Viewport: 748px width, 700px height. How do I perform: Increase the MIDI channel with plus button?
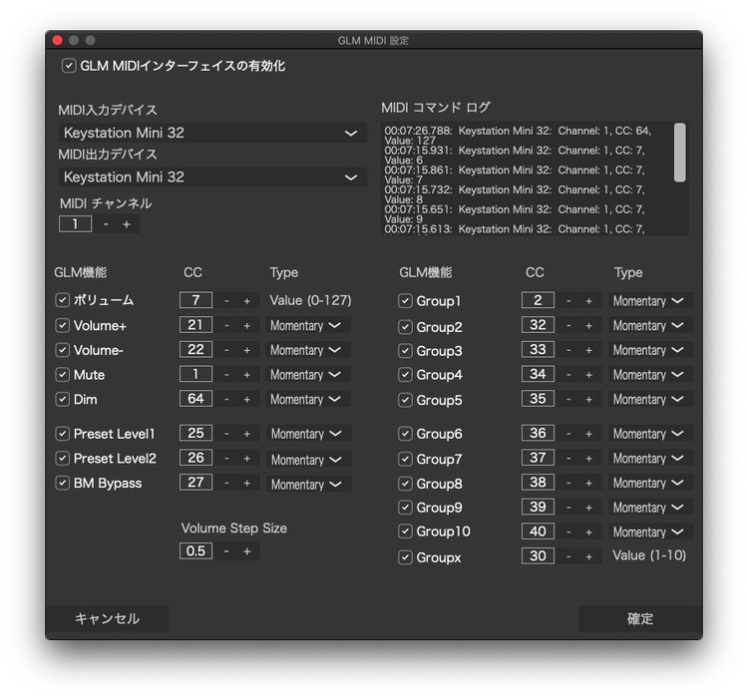(127, 224)
